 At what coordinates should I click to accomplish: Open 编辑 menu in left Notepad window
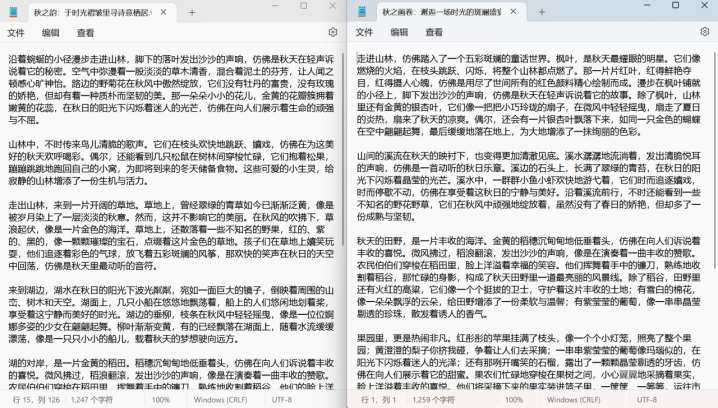[x=50, y=33]
